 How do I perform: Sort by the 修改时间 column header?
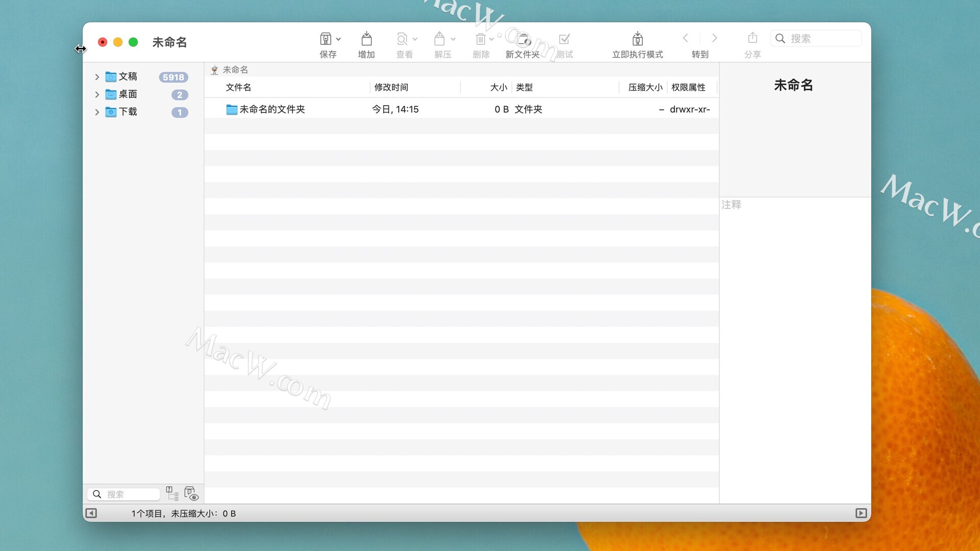click(x=415, y=87)
